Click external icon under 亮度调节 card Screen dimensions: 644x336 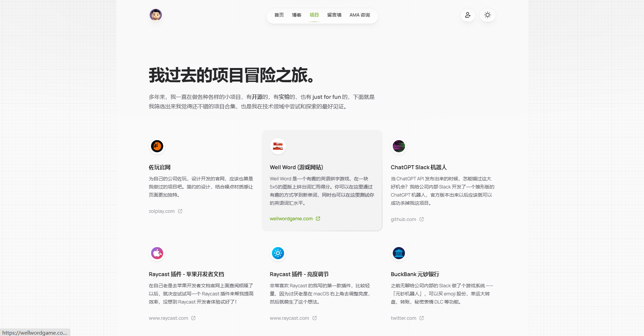point(315,318)
